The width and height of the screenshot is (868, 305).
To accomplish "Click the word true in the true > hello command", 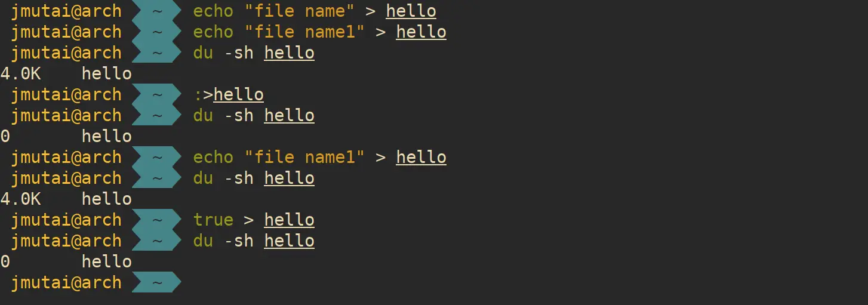I will click(x=213, y=220).
